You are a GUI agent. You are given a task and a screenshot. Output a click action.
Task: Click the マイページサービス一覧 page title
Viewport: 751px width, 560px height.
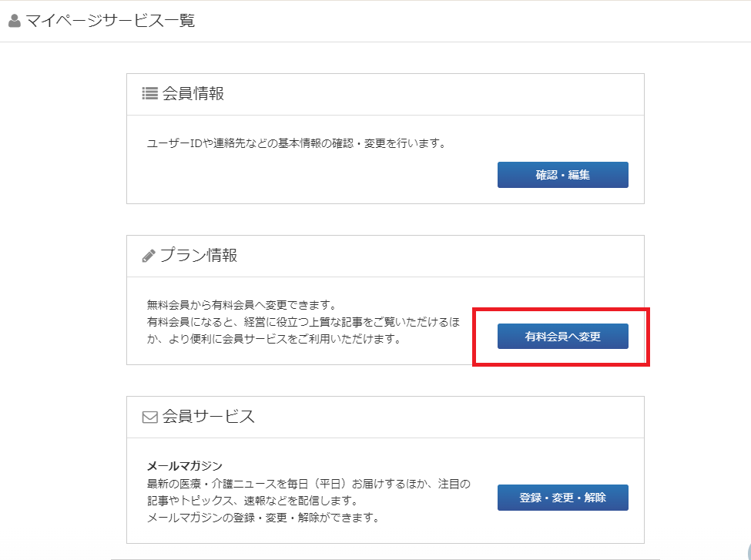coord(110,21)
